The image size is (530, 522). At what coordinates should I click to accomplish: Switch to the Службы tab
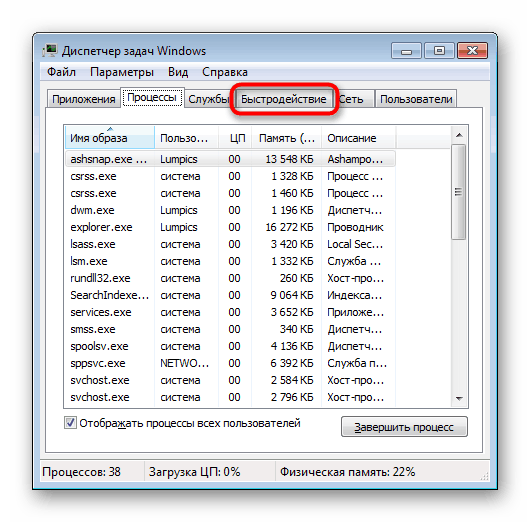[x=208, y=99]
